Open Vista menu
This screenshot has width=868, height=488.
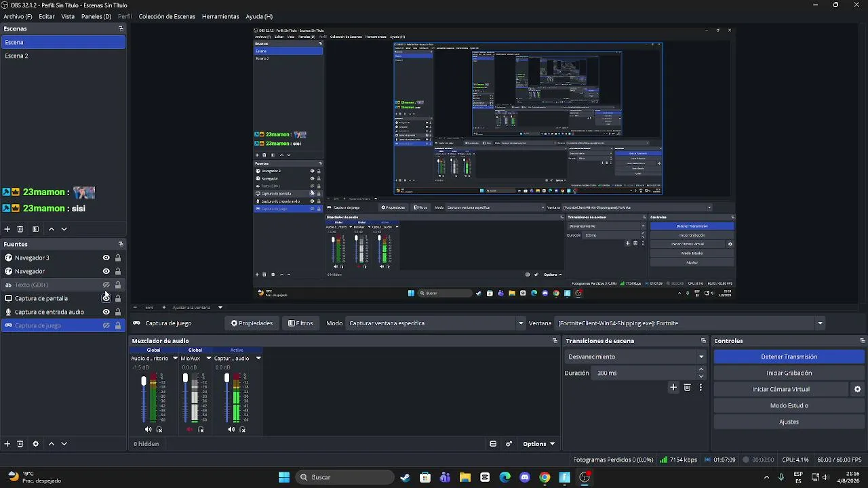[68, 16]
